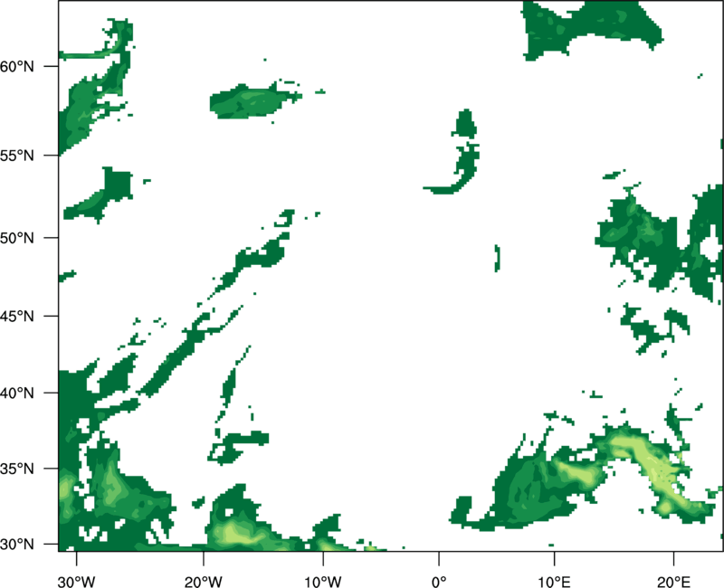Click the 0° longitude label
Screen dimensions: 724x588
click(x=439, y=582)
